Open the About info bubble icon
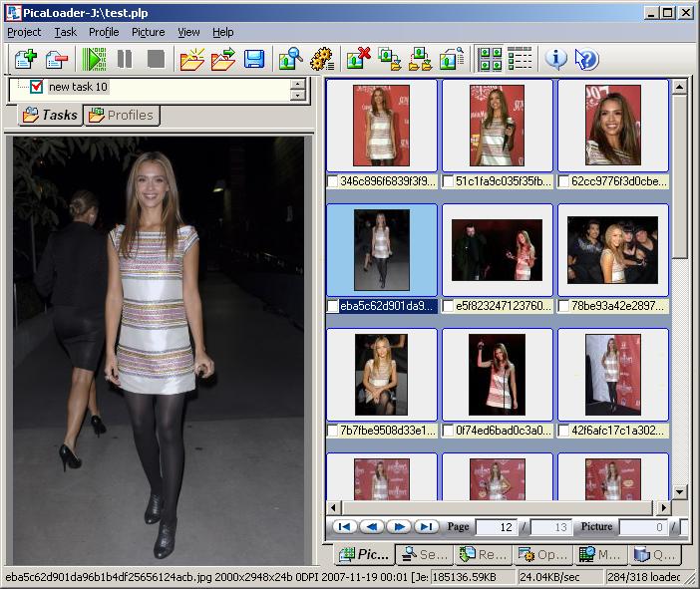The width and height of the screenshot is (700, 589). coord(555,59)
